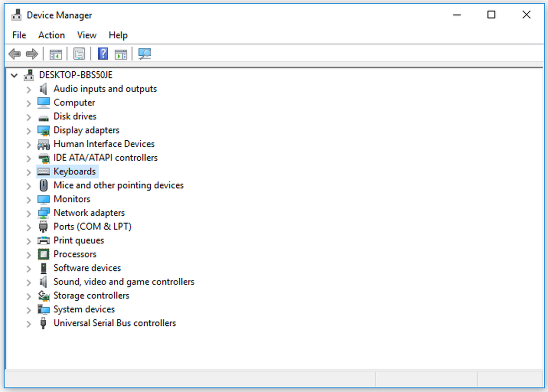Image resolution: width=548 pixels, height=392 pixels.
Task: Expand the Monitors chevron
Action: click(29, 199)
